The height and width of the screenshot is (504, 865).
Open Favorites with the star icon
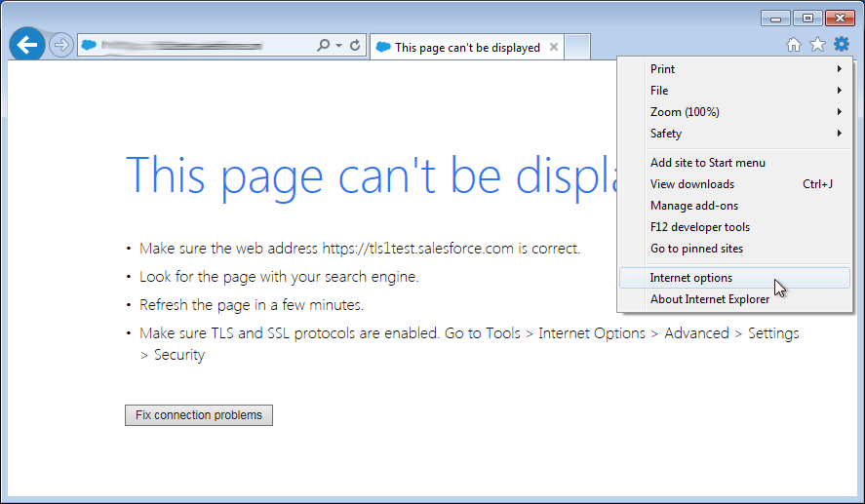(x=817, y=45)
